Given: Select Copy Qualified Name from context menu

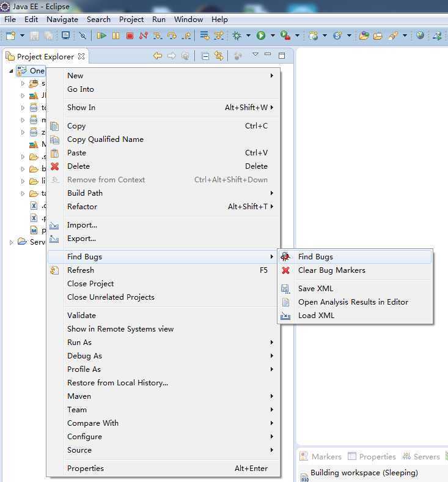Looking at the screenshot, I should [163, 139].
